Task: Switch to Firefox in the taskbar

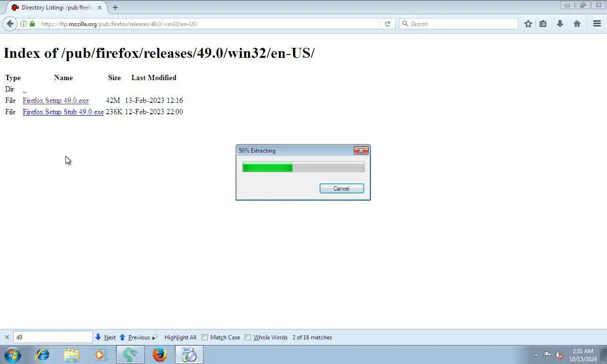Action: (x=160, y=355)
